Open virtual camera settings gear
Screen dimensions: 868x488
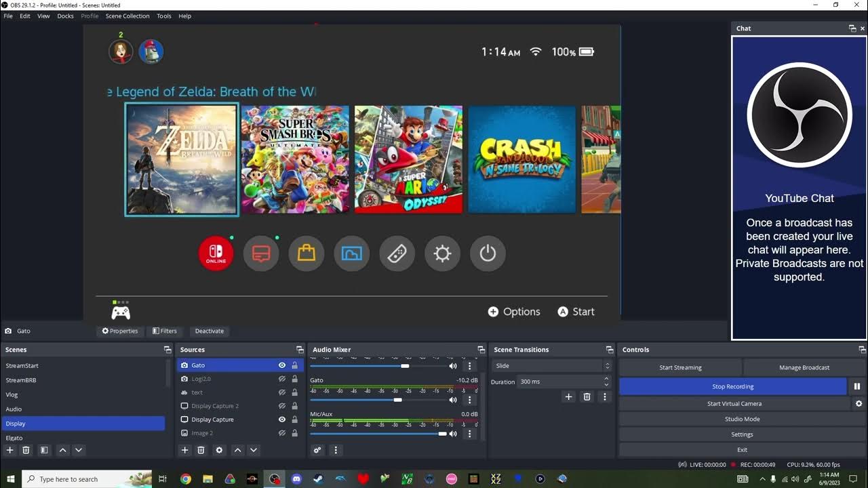(x=859, y=403)
